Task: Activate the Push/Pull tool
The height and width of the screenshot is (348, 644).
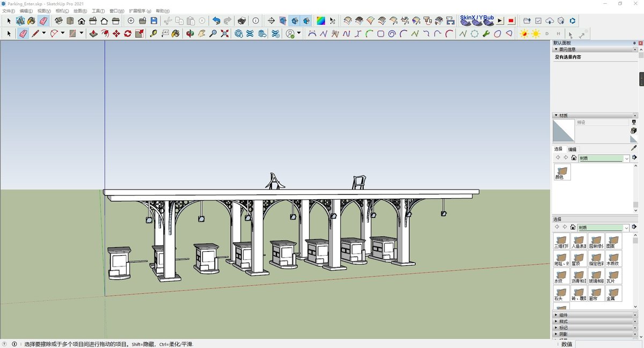Action: [x=93, y=33]
